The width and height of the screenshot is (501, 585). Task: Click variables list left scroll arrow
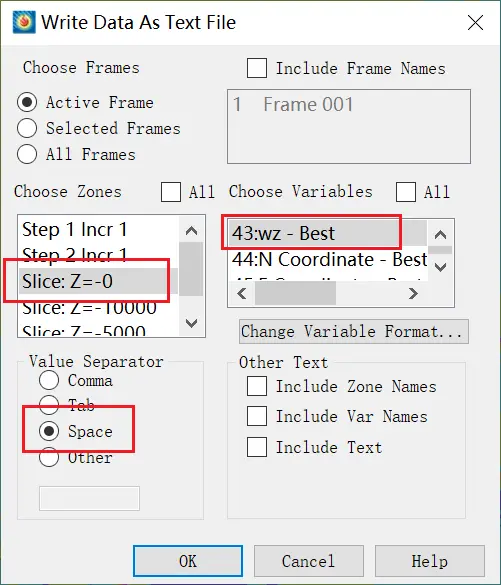pos(242,294)
